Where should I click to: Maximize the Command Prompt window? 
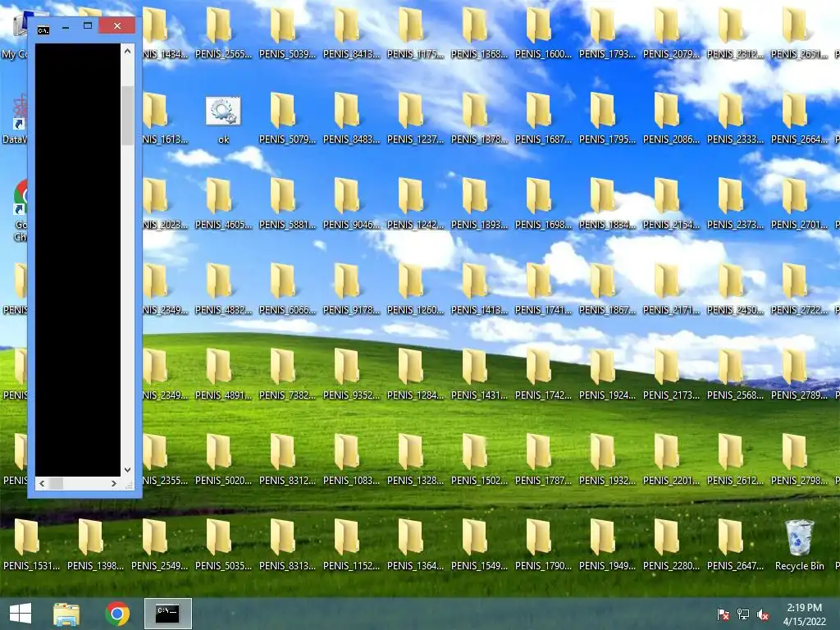click(x=88, y=25)
